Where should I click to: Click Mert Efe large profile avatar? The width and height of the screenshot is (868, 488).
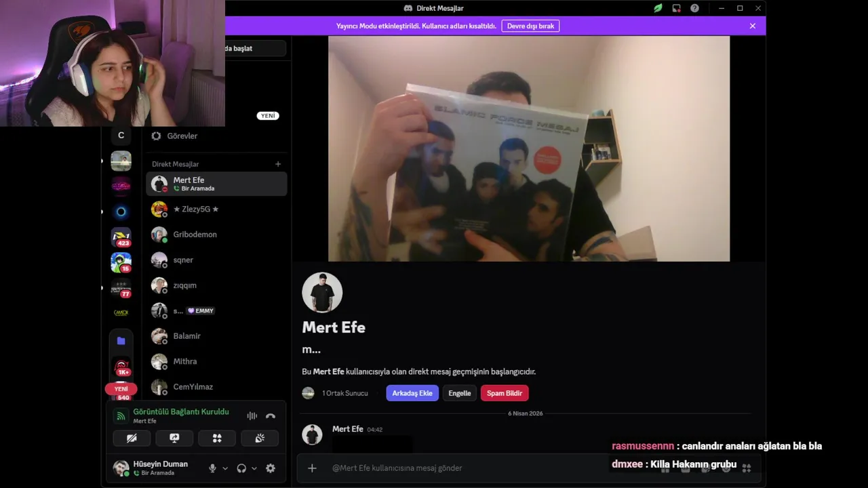(x=322, y=293)
